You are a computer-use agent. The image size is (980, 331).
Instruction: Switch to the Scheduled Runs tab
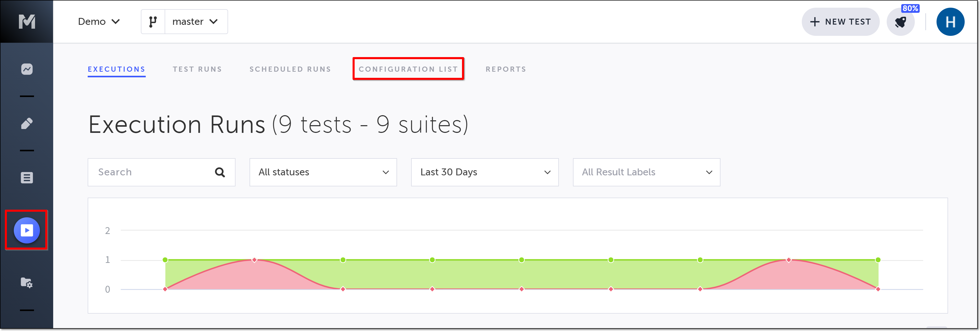tap(290, 69)
